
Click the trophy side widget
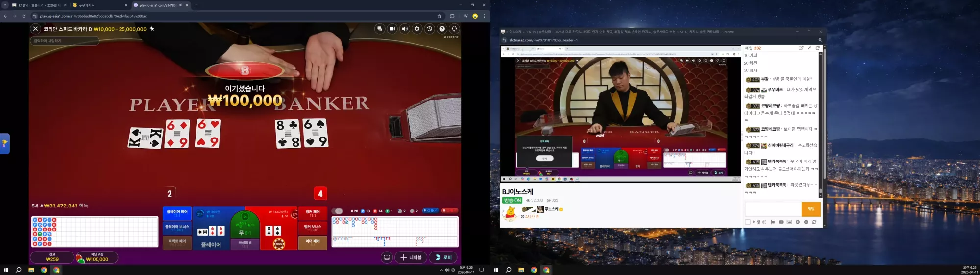pyautogui.click(x=4, y=143)
